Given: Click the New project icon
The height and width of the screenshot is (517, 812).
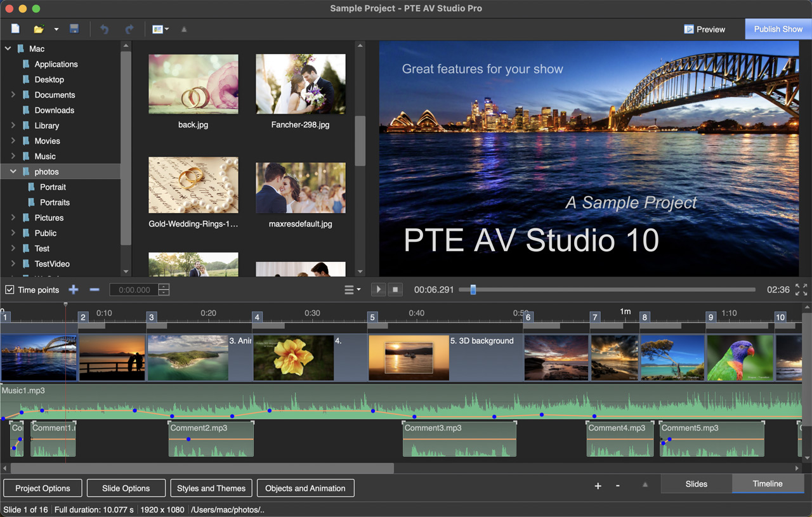Looking at the screenshot, I should pos(15,29).
